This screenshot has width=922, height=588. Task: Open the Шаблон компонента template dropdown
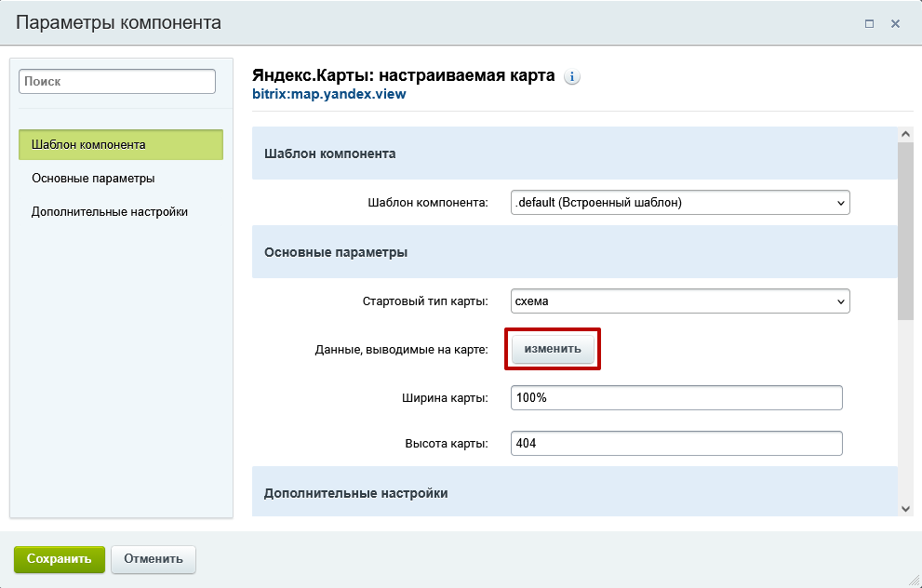pos(679,202)
